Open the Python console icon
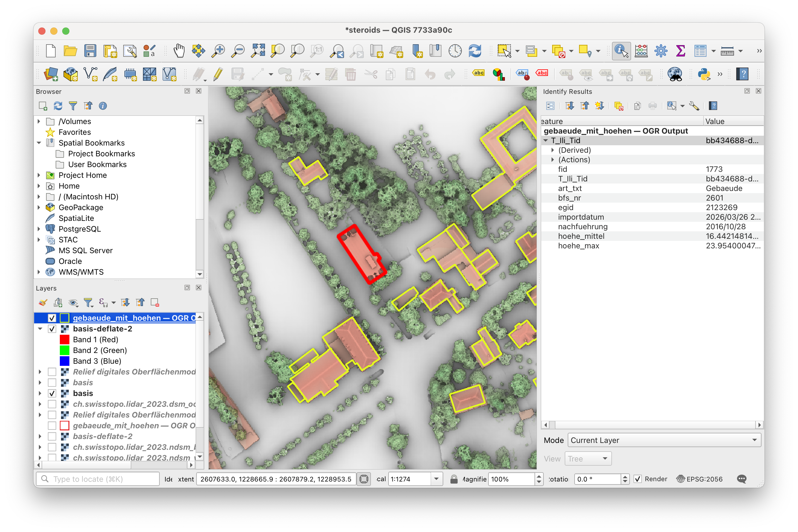 (x=704, y=74)
